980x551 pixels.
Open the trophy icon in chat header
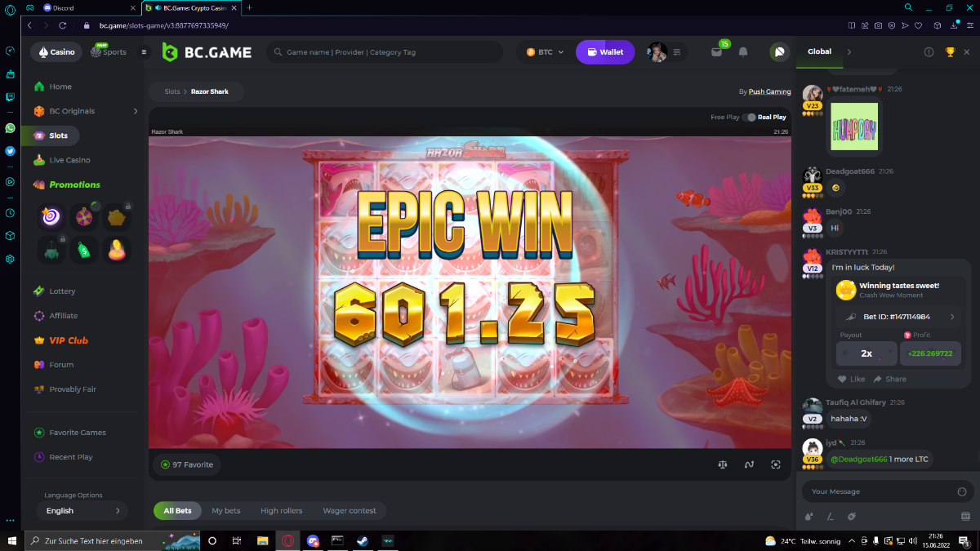click(950, 51)
